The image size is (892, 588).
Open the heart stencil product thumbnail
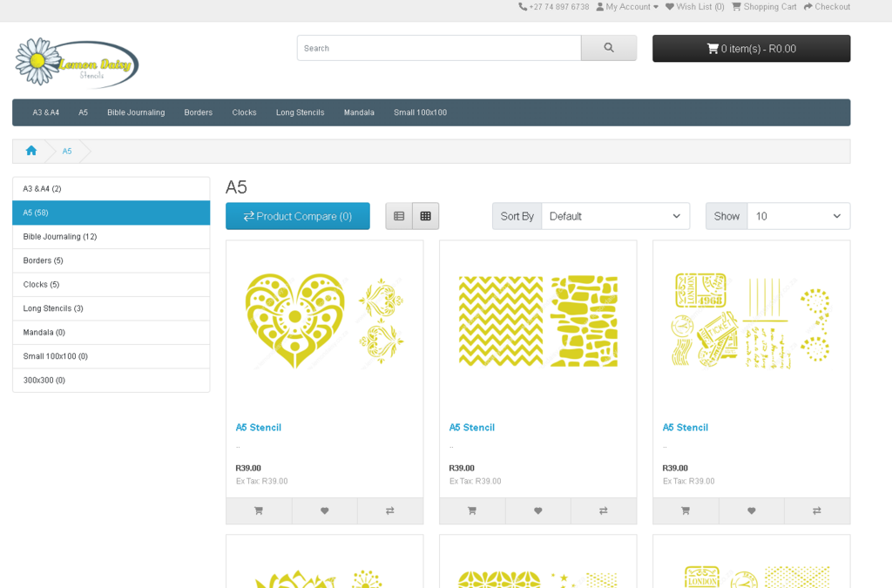324,321
